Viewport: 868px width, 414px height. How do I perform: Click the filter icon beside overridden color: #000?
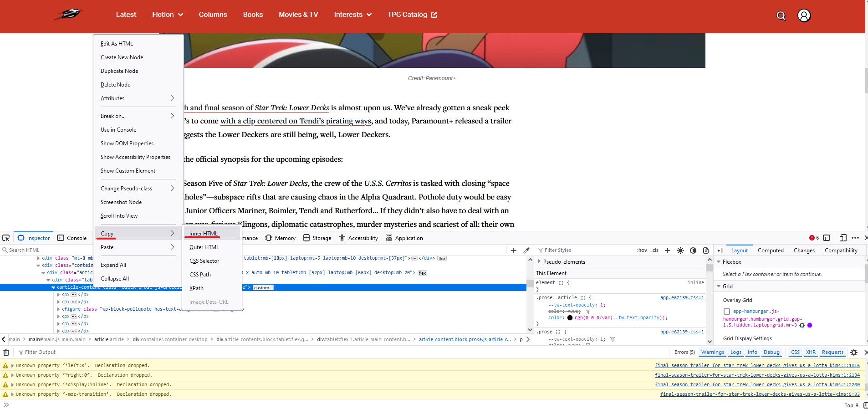coord(588,312)
